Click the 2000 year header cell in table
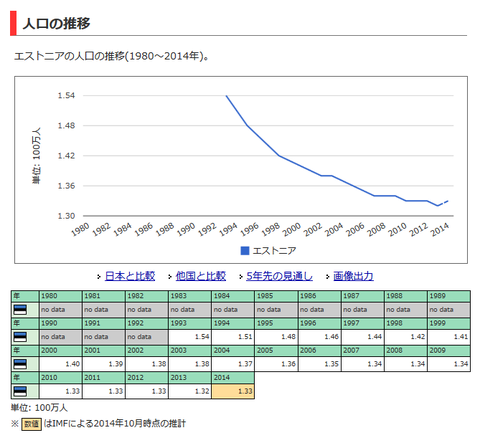 point(61,350)
